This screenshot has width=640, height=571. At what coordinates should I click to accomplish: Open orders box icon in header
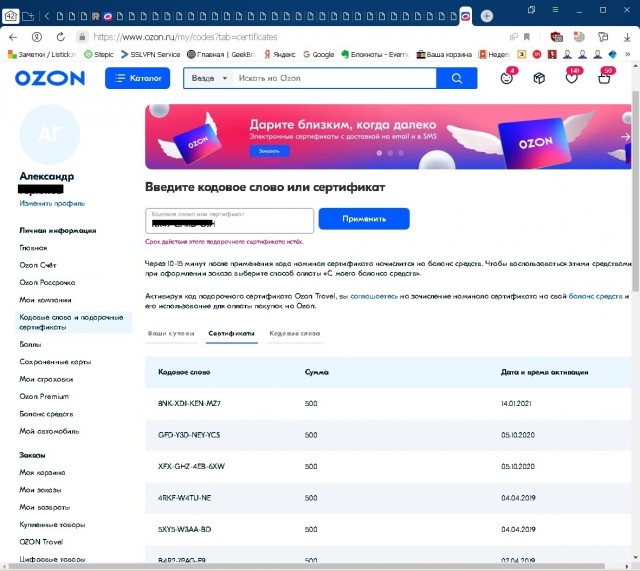(x=539, y=79)
